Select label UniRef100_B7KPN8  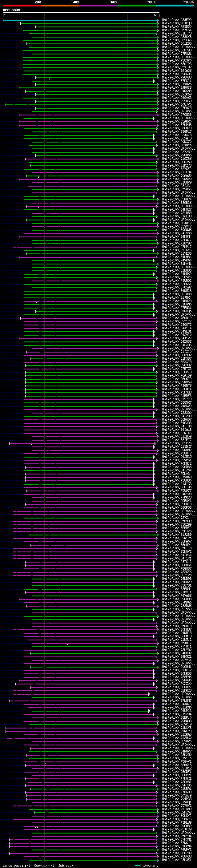pyautogui.click(x=177, y=125)
